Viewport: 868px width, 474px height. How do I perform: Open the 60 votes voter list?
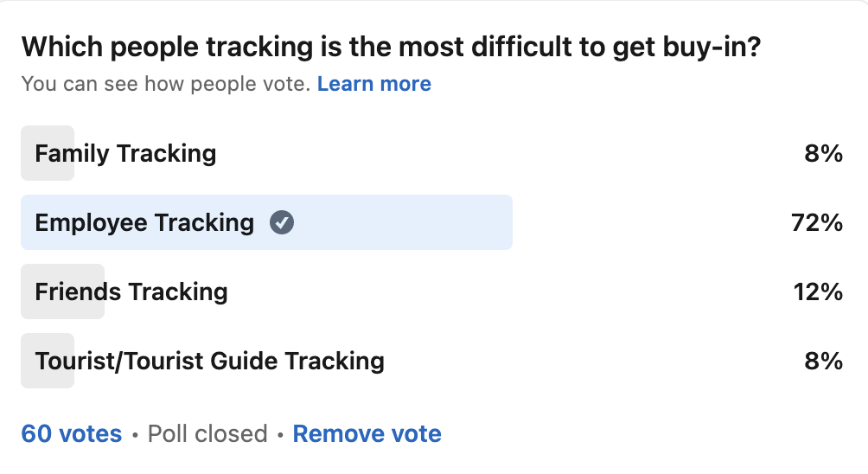tap(72, 433)
